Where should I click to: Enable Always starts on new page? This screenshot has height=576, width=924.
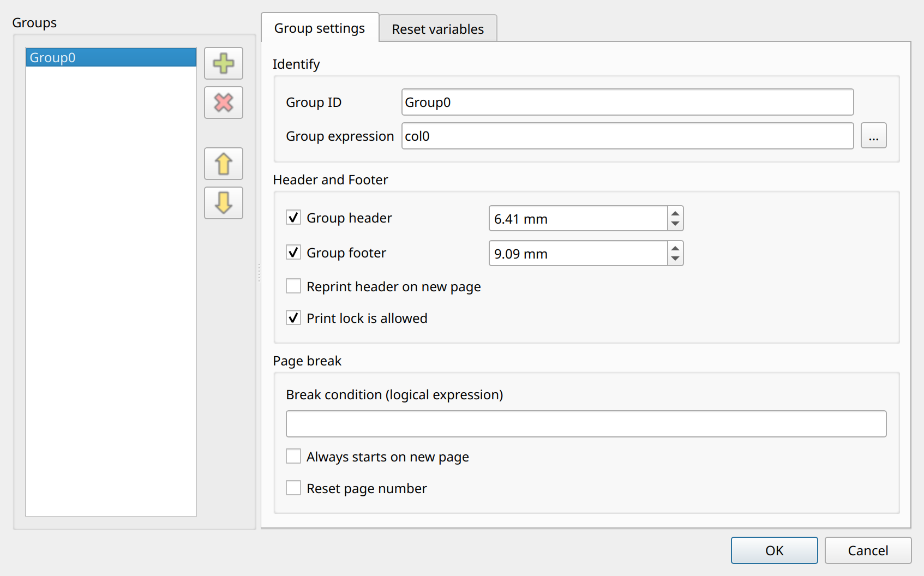click(293, 456)
